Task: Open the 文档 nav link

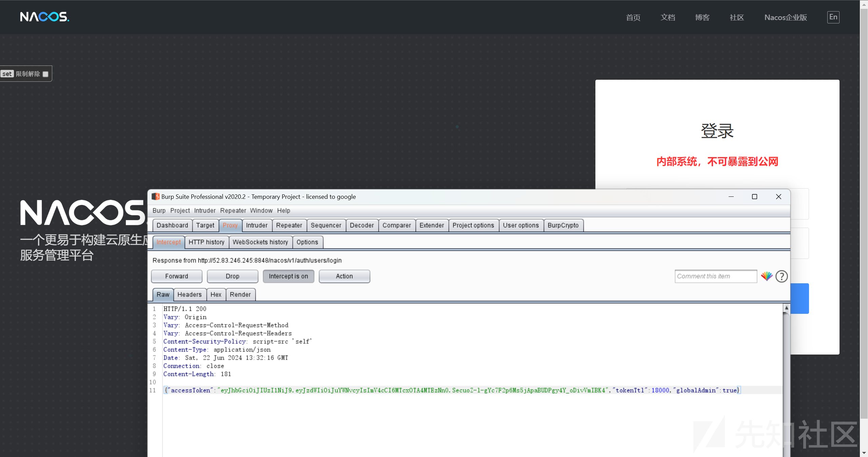Action: click(x=668, y=17)
